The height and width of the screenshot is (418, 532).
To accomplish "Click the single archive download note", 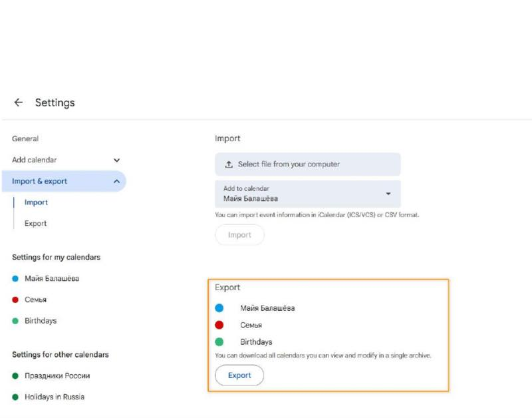I will pyautogui.click(x=323, y=355).
